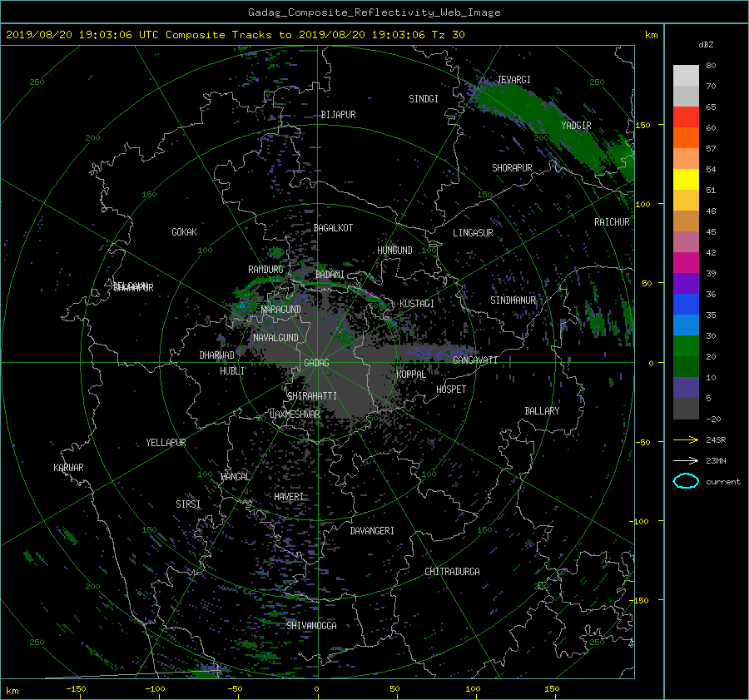Click the CHITRADURGA city label
The width and height of the screenshot is (749, 700).
pos(452,572)
